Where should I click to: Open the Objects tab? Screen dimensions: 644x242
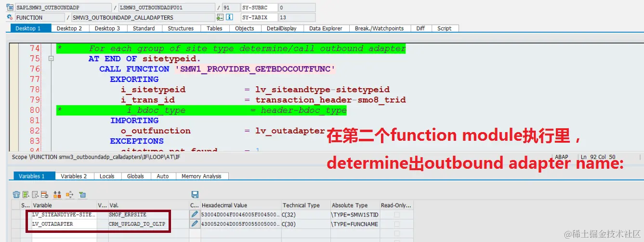click(x=245, y=28)
